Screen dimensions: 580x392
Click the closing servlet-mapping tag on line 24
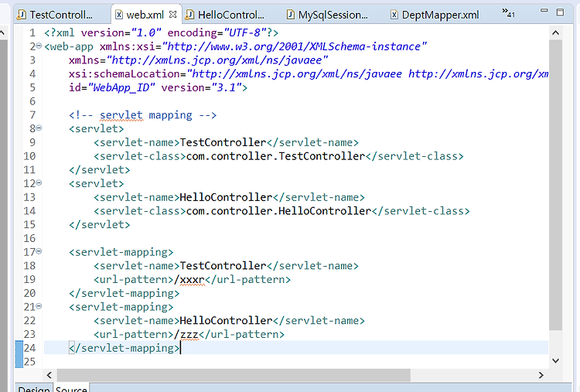pyautogui.click(x=124, y=348)
